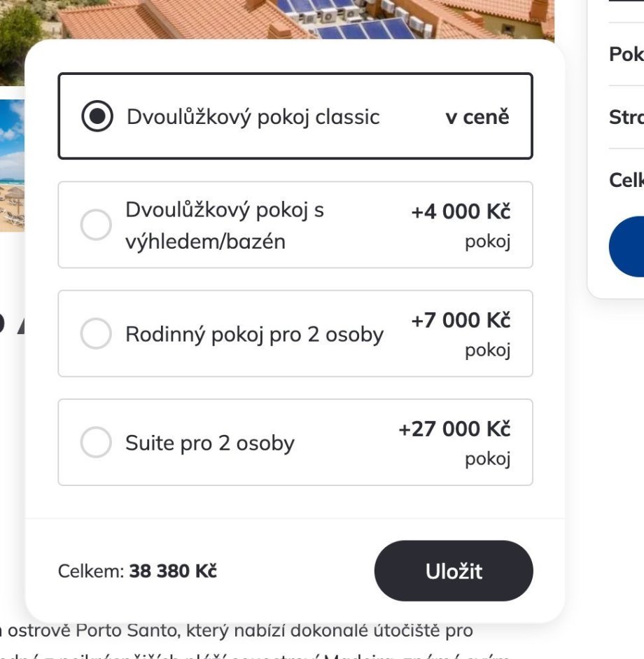Click the "Dvoulůžkový pokoj classic" label text

point(253,116)
